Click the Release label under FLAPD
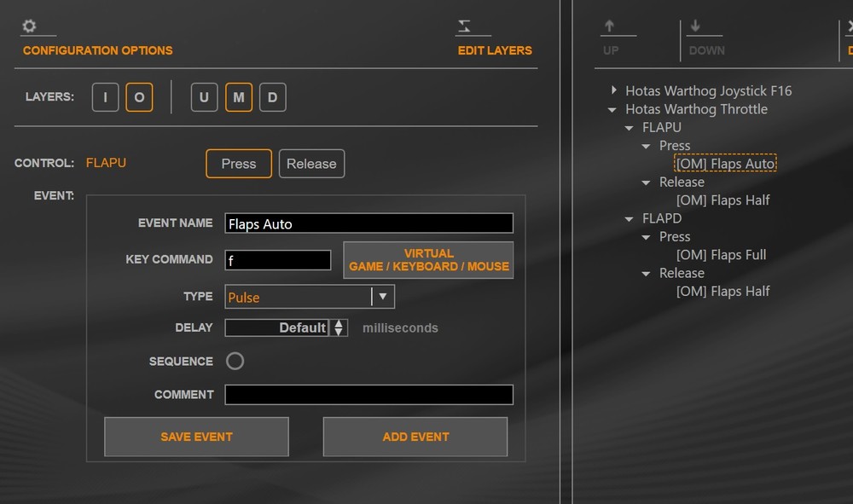This screenshot has width=853, height=504. (x=682, y=272)
